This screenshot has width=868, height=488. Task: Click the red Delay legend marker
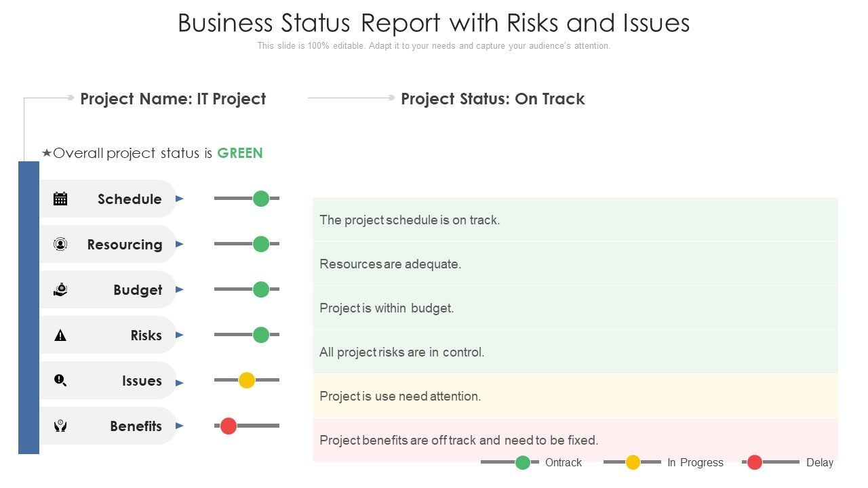coord(755,462)
